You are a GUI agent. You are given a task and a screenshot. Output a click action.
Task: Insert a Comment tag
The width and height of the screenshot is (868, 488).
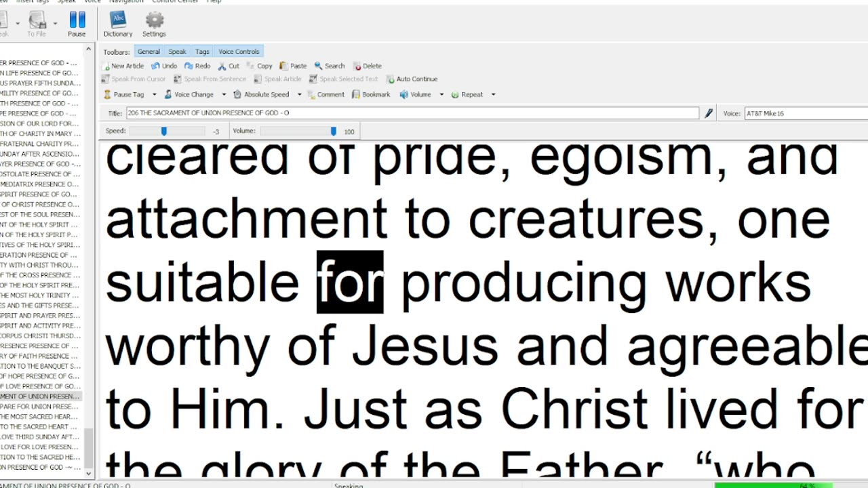(x=326, y=94)
